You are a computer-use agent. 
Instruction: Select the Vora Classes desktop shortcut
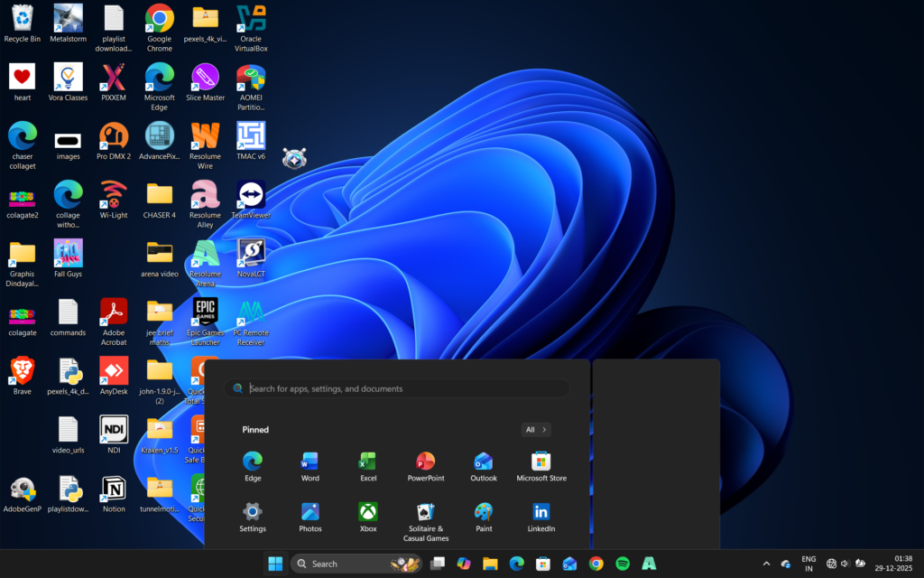[x=68, y=82]
